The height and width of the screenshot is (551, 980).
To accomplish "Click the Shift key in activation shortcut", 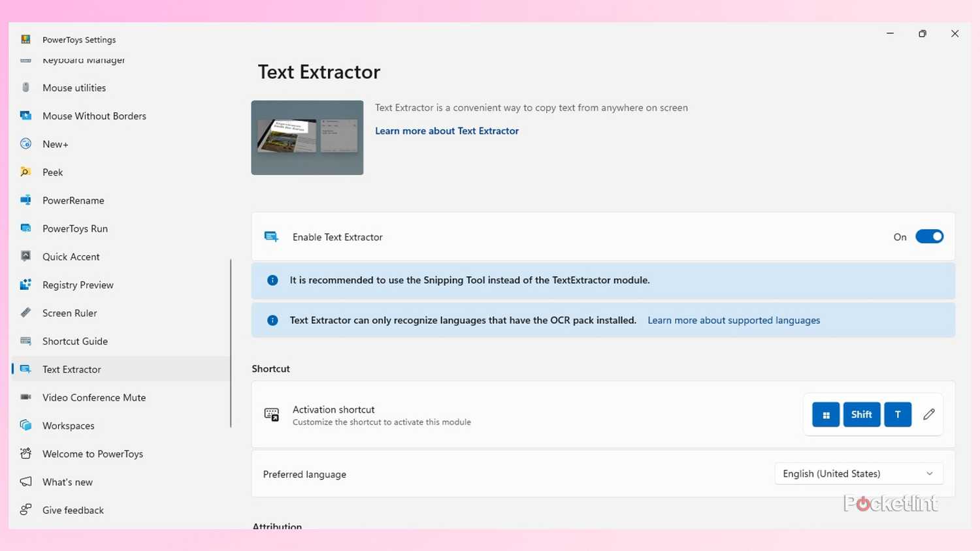I will 861,415.
